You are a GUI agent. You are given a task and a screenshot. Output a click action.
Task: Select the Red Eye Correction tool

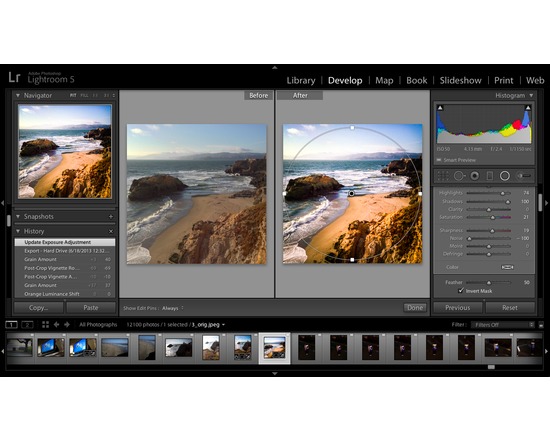coord(475,176)
